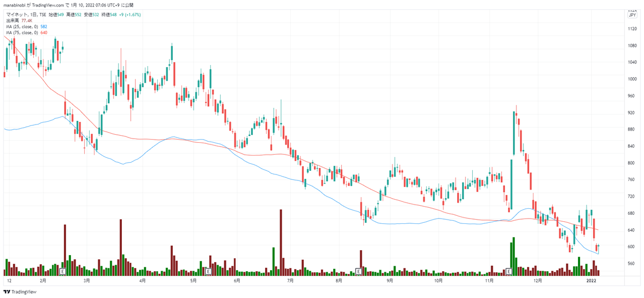
Task: Click the 1080 price axis label
Action: [633, 46]
